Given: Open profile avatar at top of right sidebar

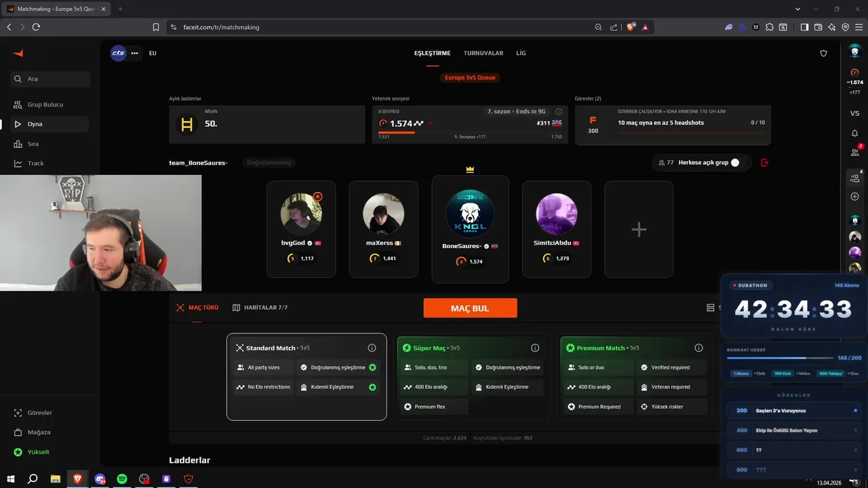Looking at the screenshot, I should pos(854,52).
